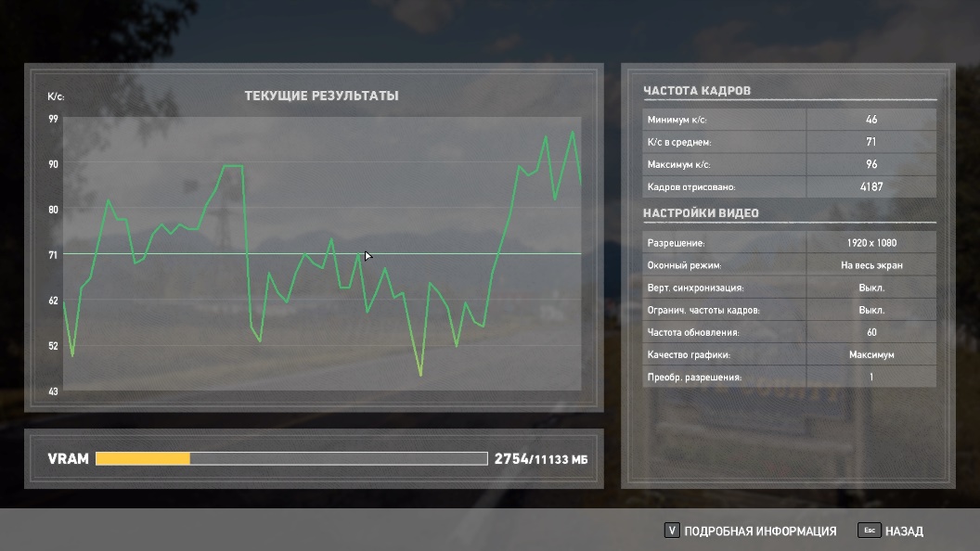
Task: Select the К/с в среднем label
Action: pos(679,142)
